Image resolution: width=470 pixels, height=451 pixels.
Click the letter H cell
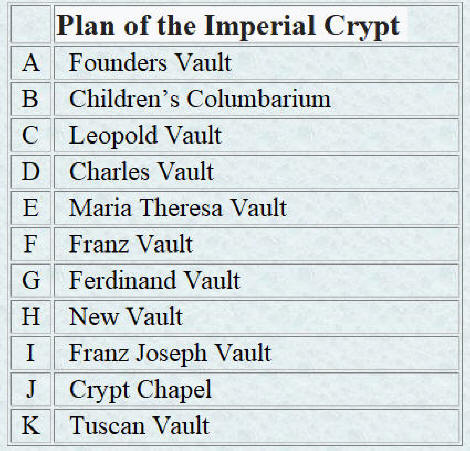tap(31, 316)
